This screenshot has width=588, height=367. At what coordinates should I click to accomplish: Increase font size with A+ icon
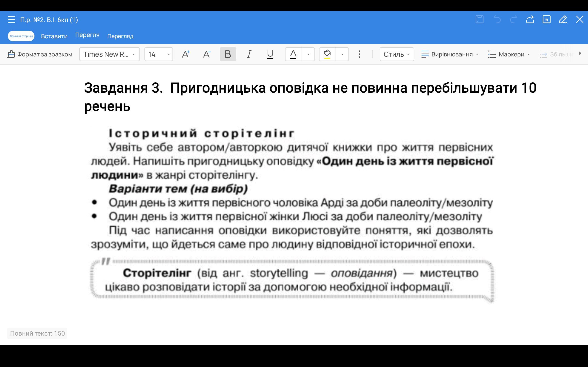[x=186, y=54]
